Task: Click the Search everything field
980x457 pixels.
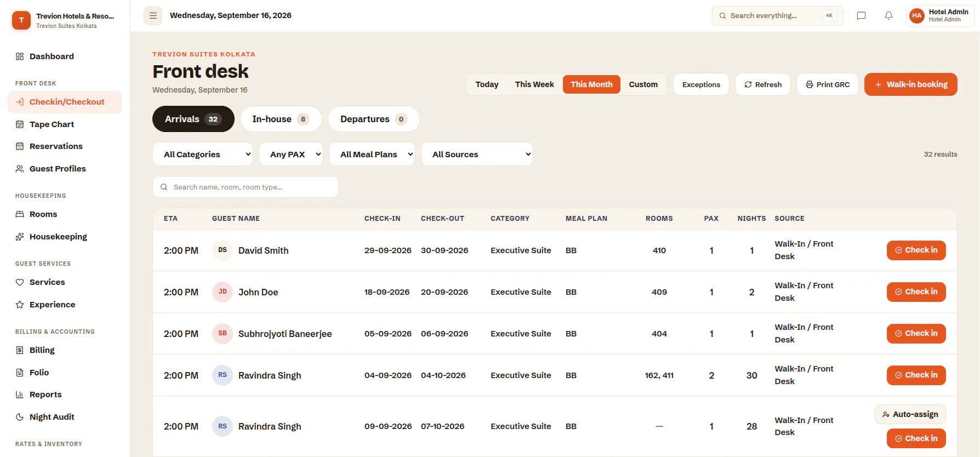Action: click(777, 16)
